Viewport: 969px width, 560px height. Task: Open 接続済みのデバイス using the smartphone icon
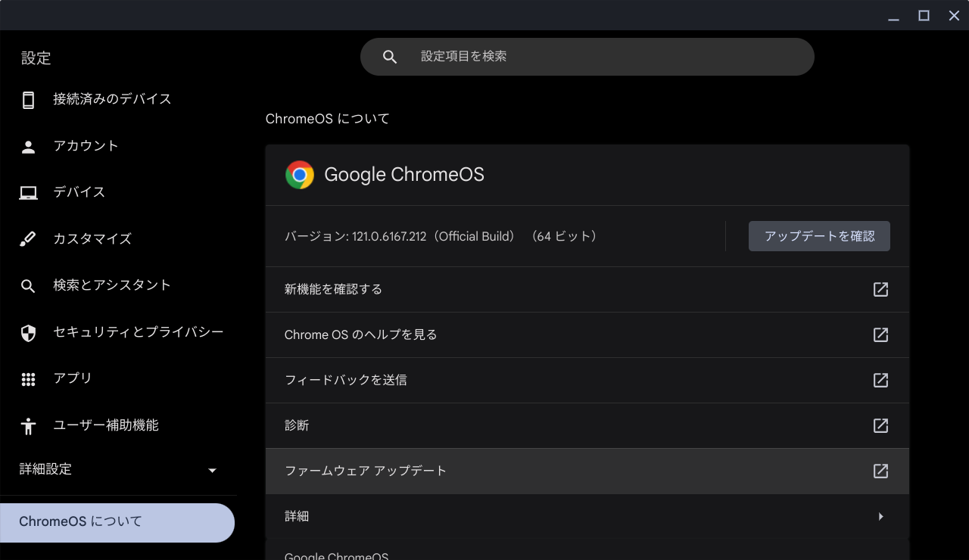(28, 98)
